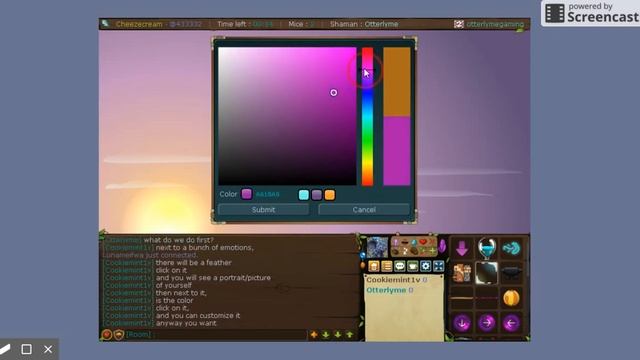Open the shop house icon
The height and width of the screenshot is (360, 640).
(373, 267)
